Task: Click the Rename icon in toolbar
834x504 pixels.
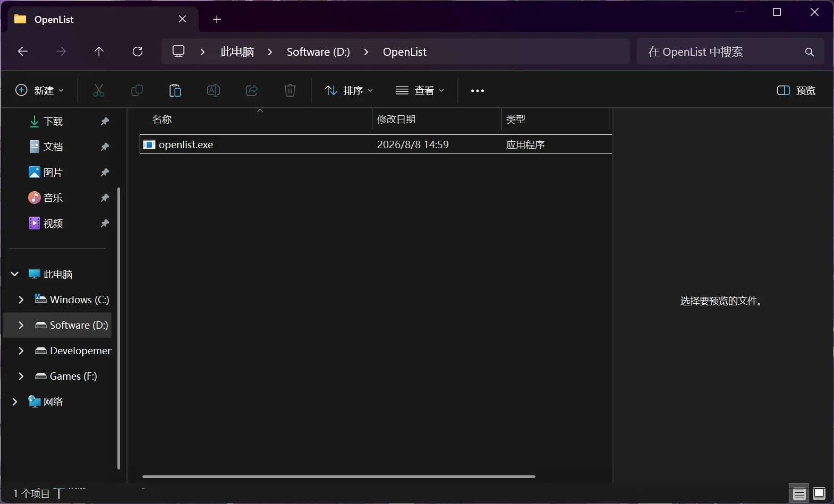Action: point(214,90)
